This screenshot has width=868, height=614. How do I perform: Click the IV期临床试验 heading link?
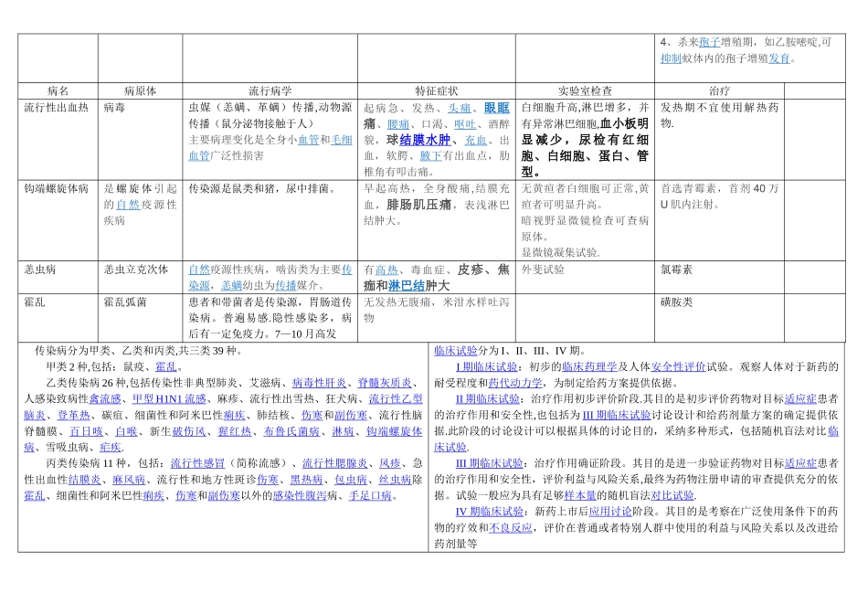(x=490, y=511)
